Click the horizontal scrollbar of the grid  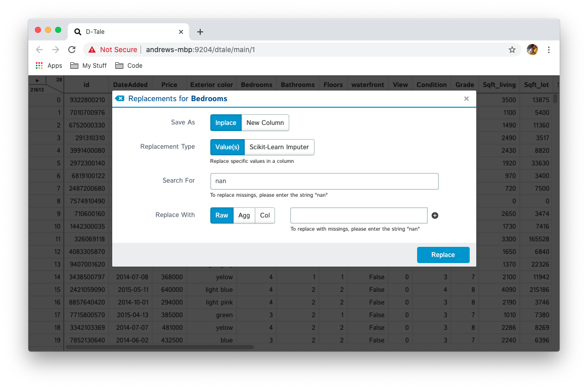pos(159,348)
